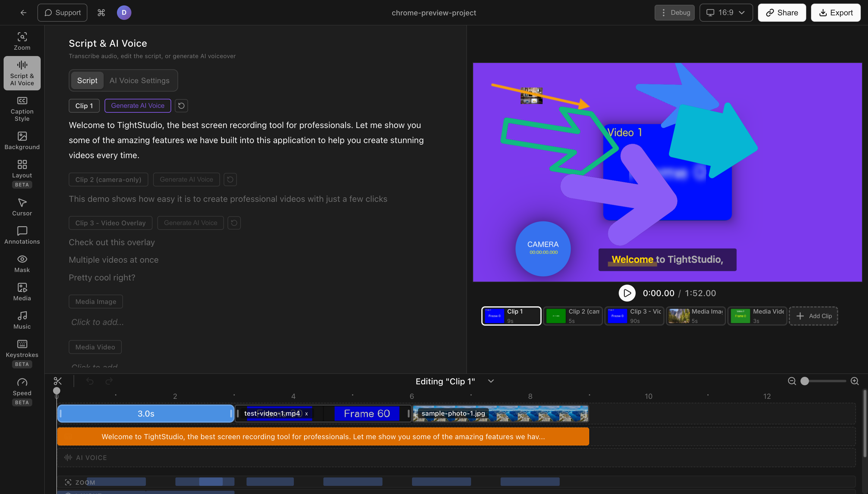Generate AI Voice for Clip 2 (camera-only)
Screen dimensions: 868x494
pos(186,180)
